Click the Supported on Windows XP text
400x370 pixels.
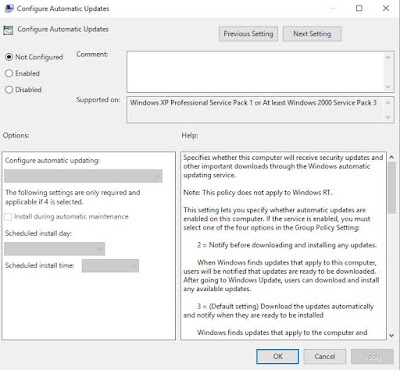[253, 103]
